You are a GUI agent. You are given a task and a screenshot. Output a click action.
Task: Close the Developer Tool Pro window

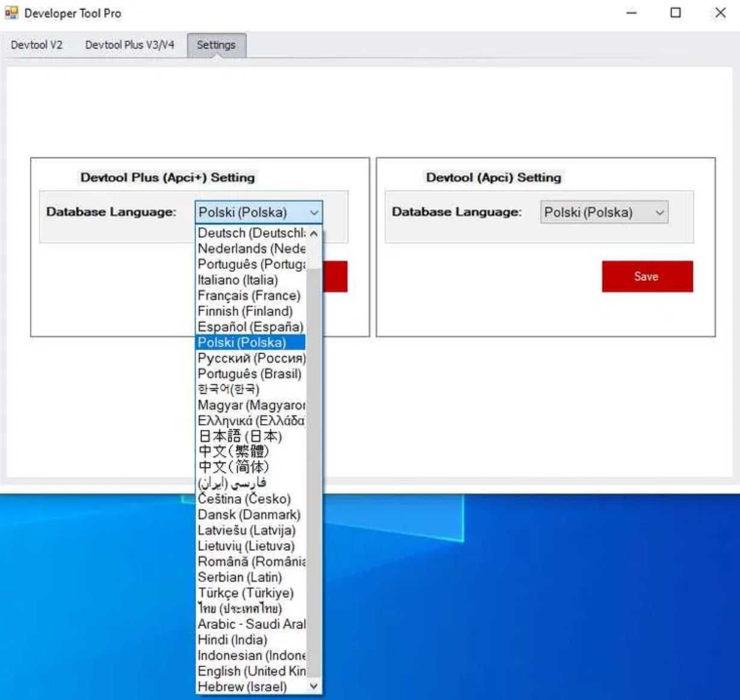720,13
